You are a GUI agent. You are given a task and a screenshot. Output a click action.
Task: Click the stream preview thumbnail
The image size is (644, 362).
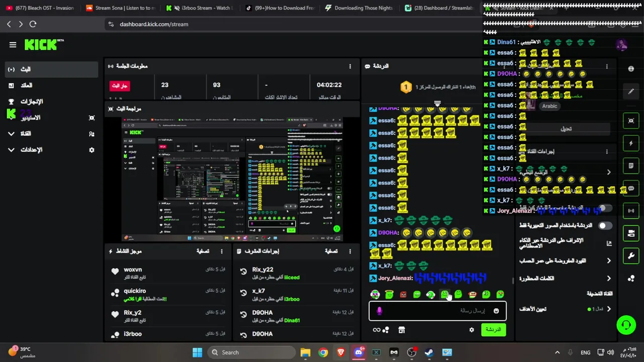coord(232,179)
